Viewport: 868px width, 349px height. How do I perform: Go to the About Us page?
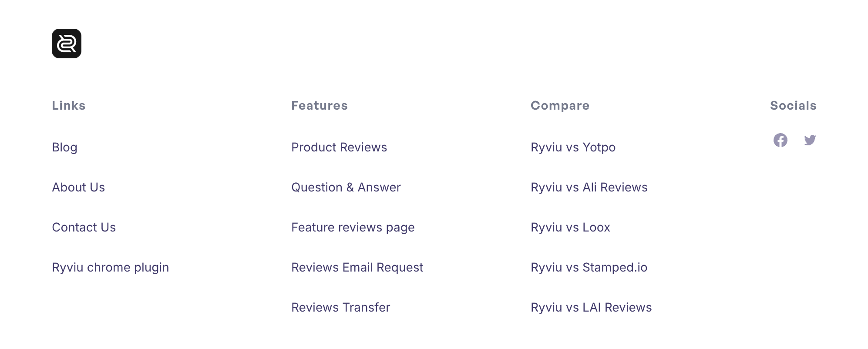[x=78, y=187]
